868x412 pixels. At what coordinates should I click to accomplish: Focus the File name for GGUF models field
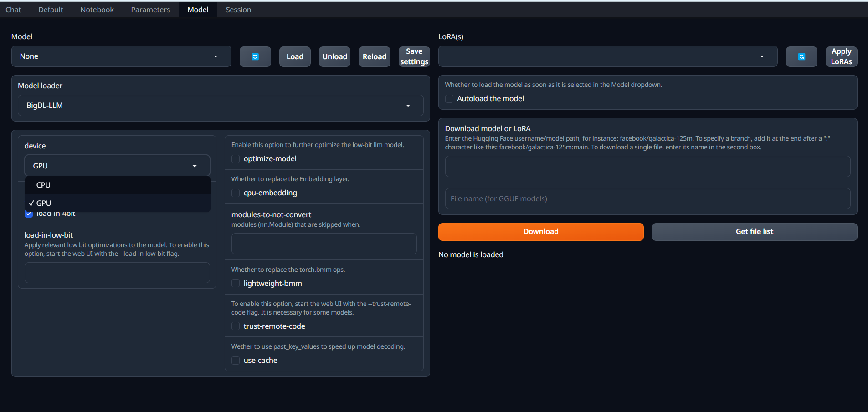(x=647, y=199)
